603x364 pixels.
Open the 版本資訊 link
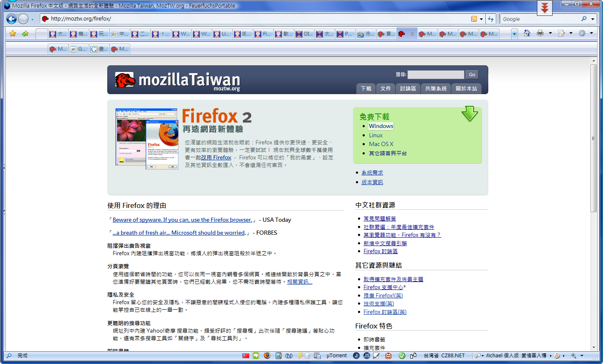372,182
